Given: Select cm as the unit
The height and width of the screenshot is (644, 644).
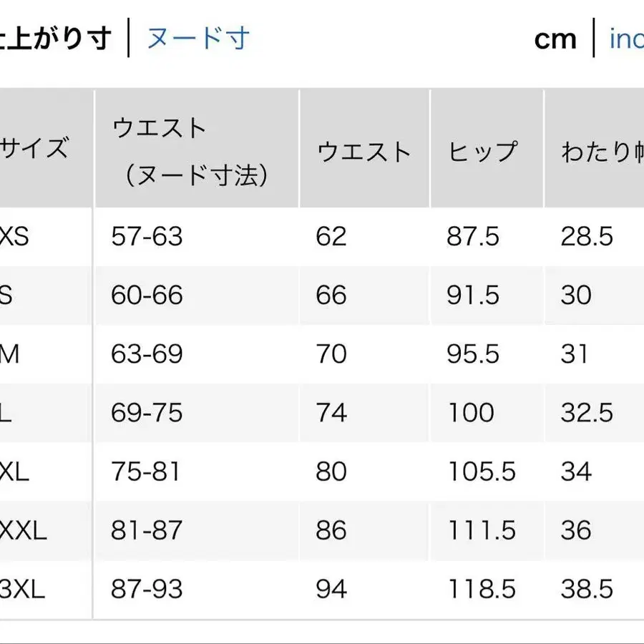Looking at the screenshot, I should pos(555,39).
